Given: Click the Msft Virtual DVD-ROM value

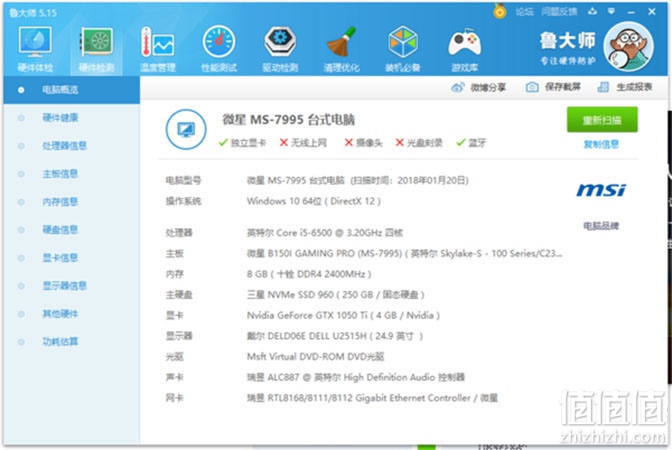Looking at the screenshot, I should (315, 357).
